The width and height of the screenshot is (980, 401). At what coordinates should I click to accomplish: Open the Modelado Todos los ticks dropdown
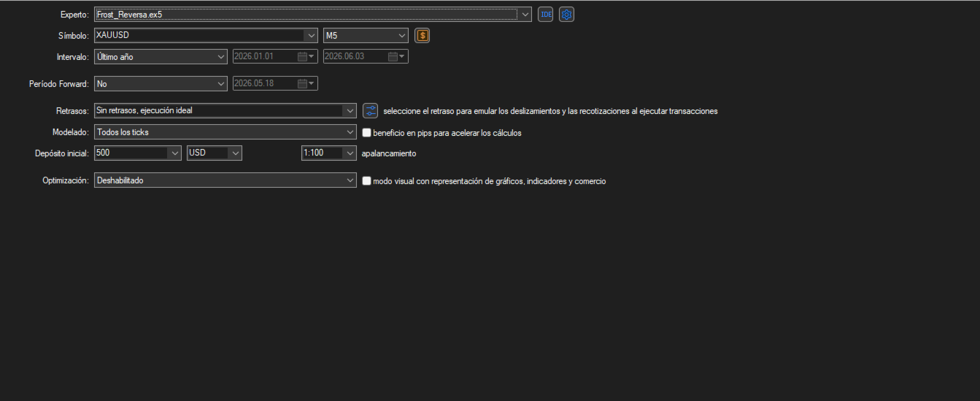(350, 132)
